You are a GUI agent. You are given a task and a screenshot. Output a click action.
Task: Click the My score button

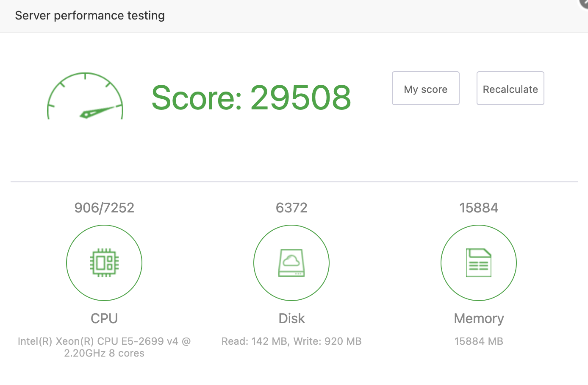click(x=426, y=88)
